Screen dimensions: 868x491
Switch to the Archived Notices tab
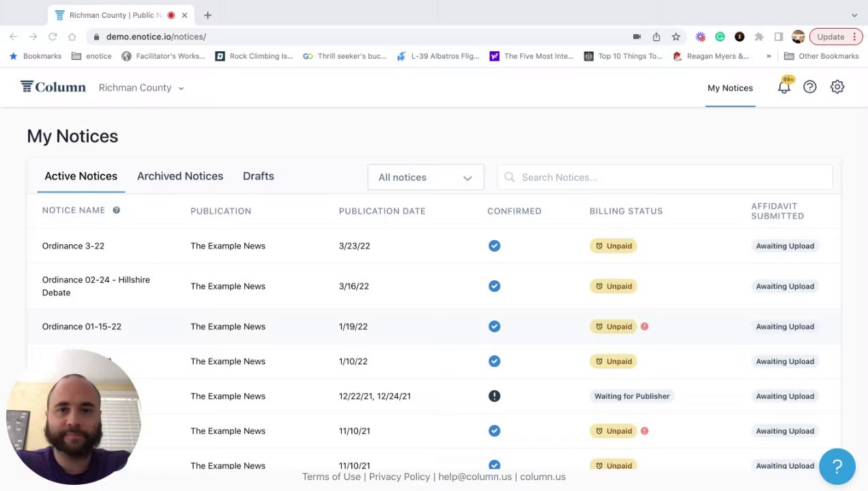(x=180, y=176)
